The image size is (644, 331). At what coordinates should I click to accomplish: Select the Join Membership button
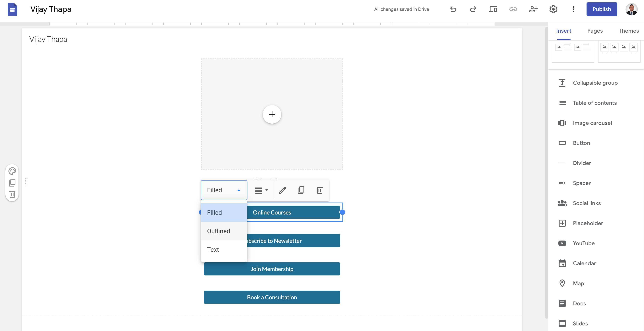pyautogui.click(x=272, y=269)
